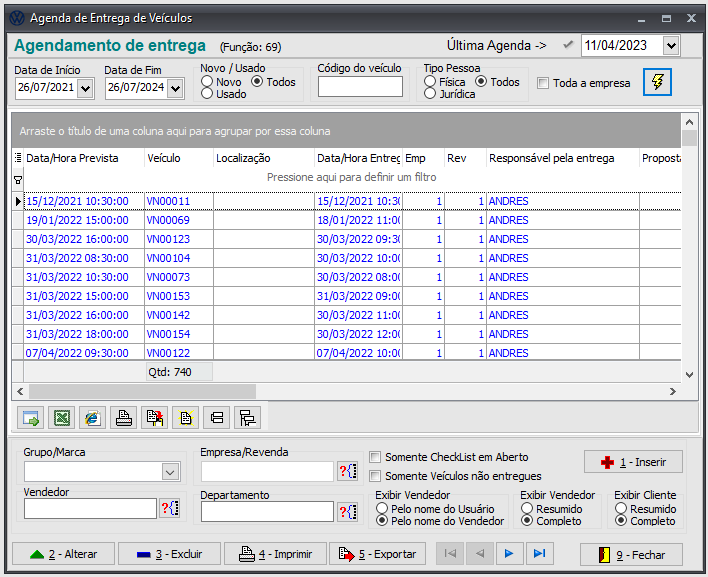Go to next record with blue arrow
Screen dimensions: 708x577
[x=509, y=554]
